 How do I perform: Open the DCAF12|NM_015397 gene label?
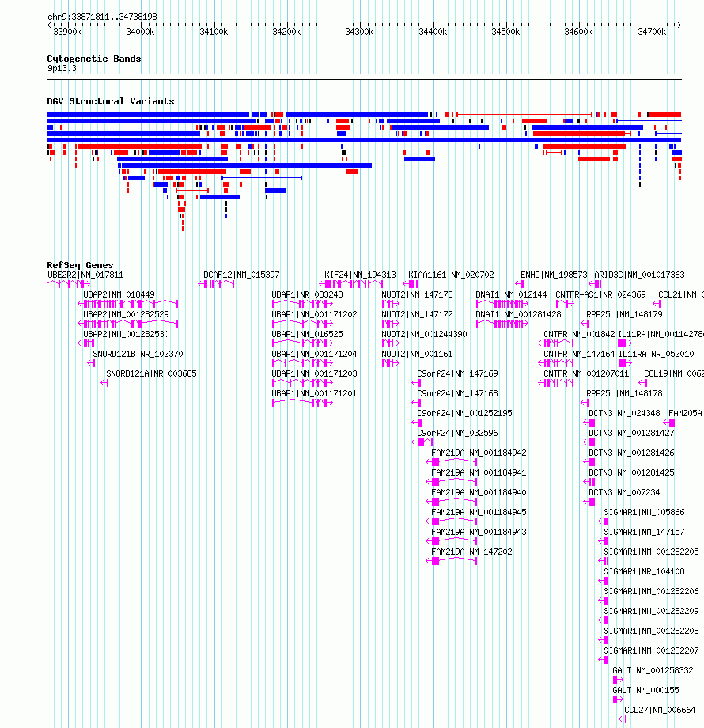[x=241, y=275]
